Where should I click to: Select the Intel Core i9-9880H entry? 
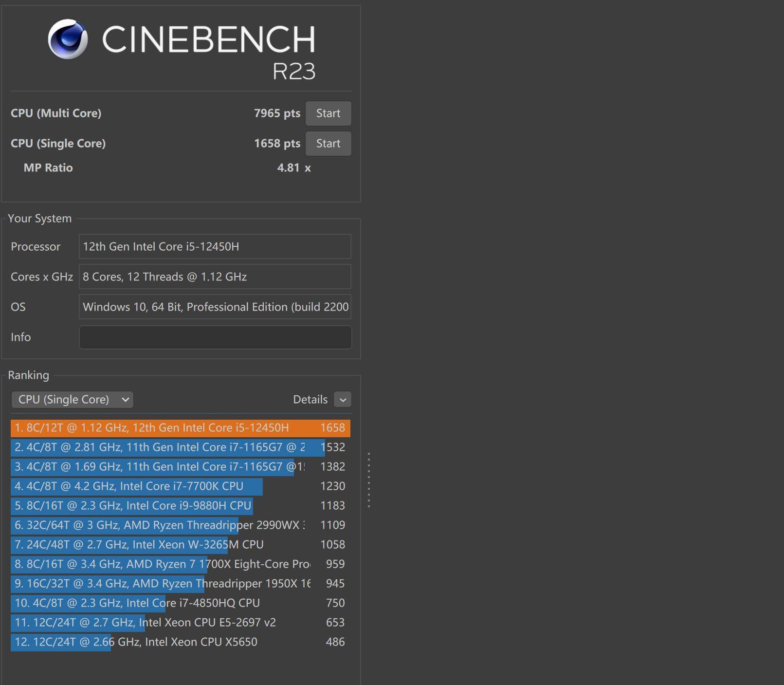tap(131, 505)
